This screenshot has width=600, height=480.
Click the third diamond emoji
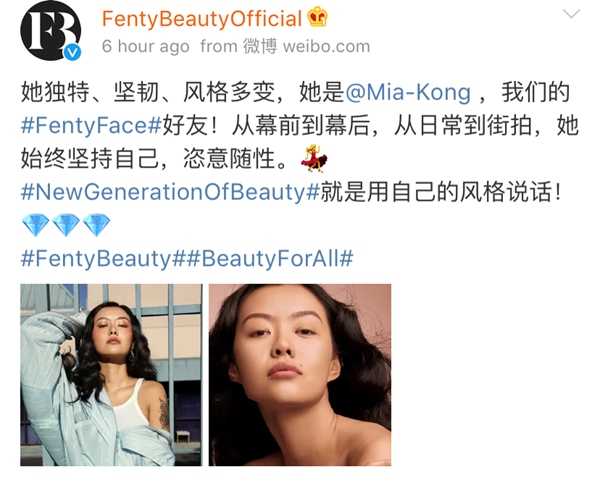pyautogui.click(x=96, y=225)
